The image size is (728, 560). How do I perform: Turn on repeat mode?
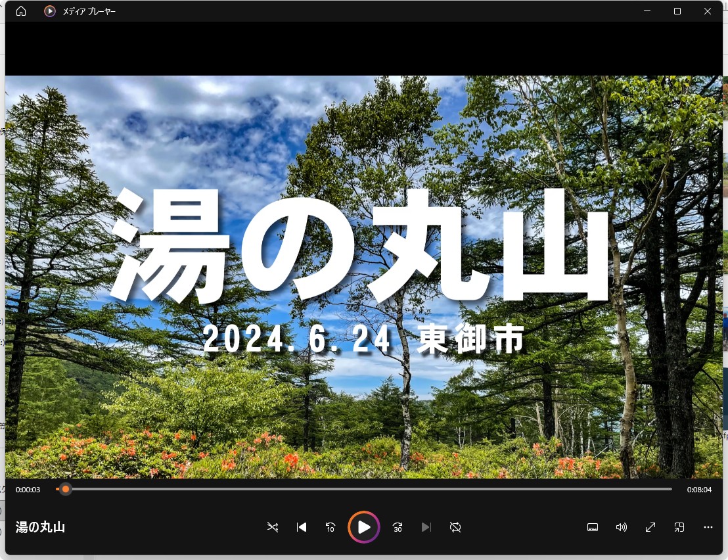coord(455,526)
